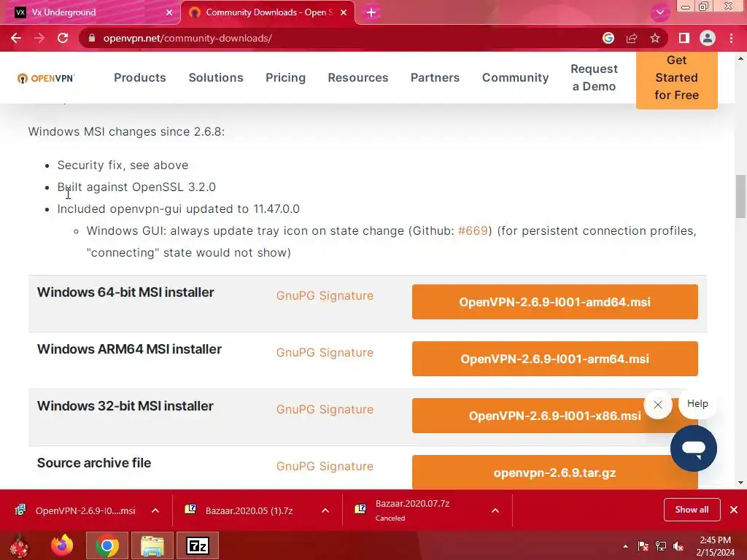Reload the OpenVPN downloads page
The height and width of the screenshot is (560, 747).
click(x=63, y=38)
